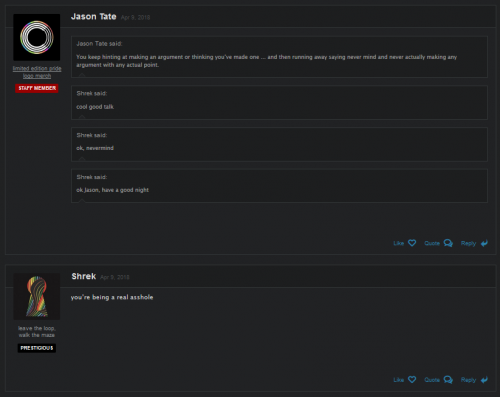The width and height of the screenshot is (500, 397).
Task: Click Reply text on Shrek's post
Action: pyautogui.click(x=468, y=380)
